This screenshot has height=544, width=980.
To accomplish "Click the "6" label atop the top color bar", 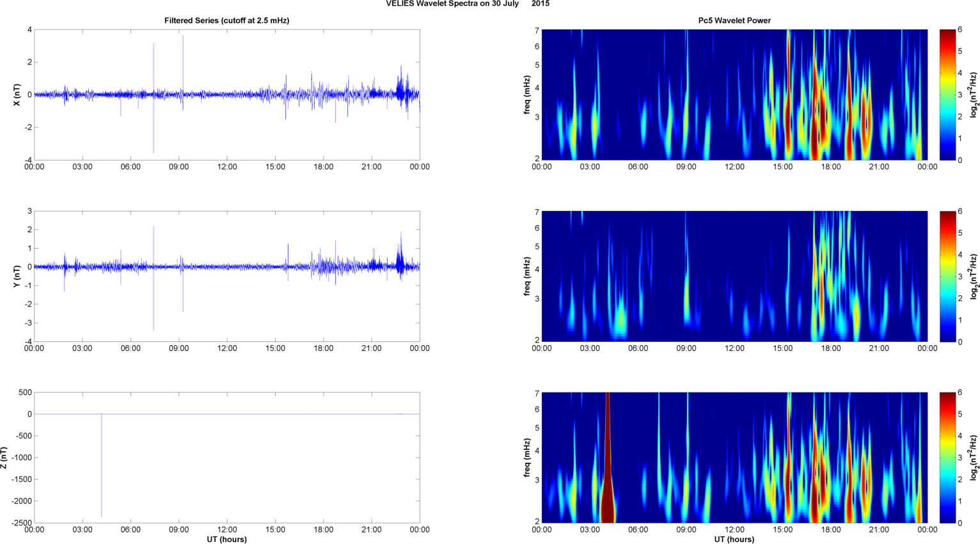I will click(x=960, y=30).
